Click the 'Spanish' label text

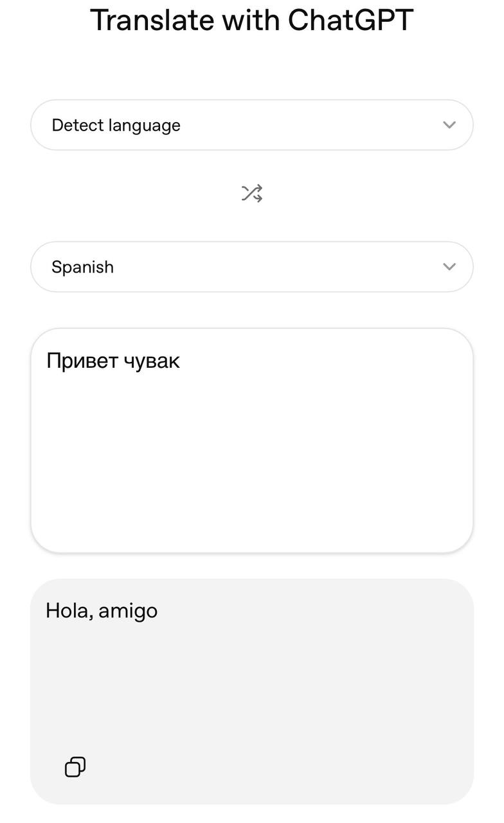82,267
